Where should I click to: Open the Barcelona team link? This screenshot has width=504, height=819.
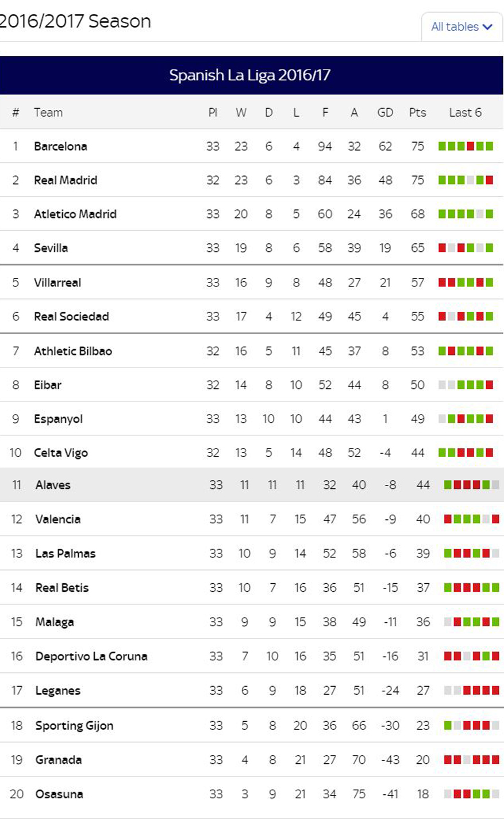(60, 146)
